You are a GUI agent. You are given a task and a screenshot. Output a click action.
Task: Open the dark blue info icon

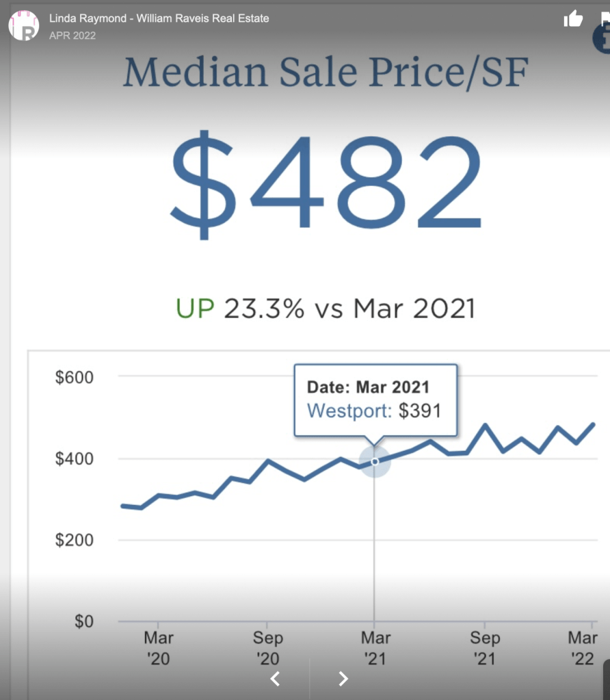tap(602, 41)
